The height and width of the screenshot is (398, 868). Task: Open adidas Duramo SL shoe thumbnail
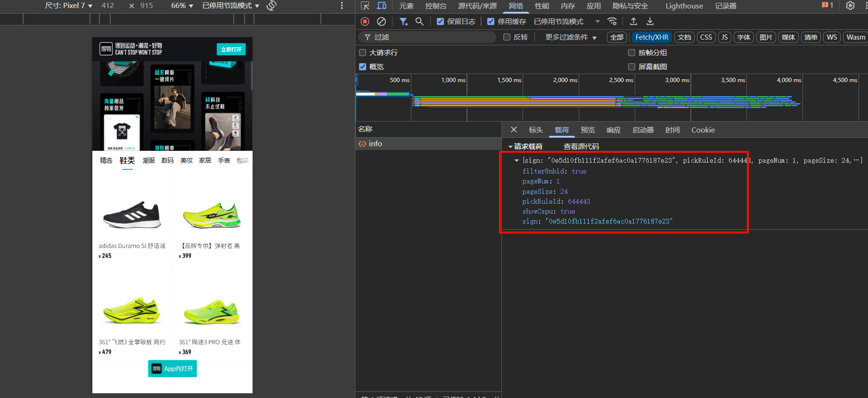pos(132,215)
